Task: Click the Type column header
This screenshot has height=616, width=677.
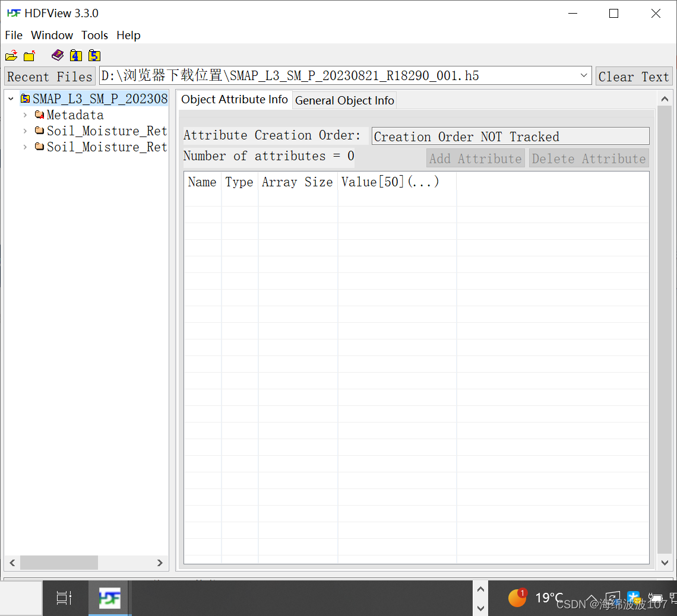Action: click(x=239, y=182)
